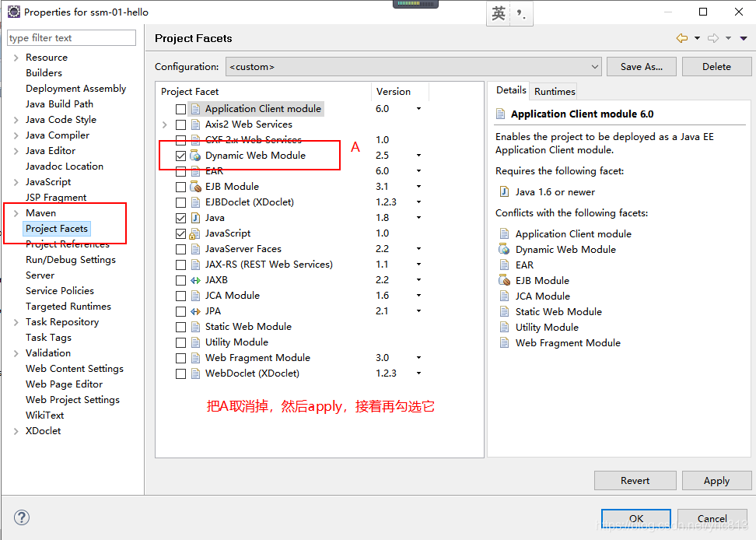Switch to the Runtimes tab
The width and height of the screenshot is (756, 540).
pyautogui.click(x=555, y=91)
